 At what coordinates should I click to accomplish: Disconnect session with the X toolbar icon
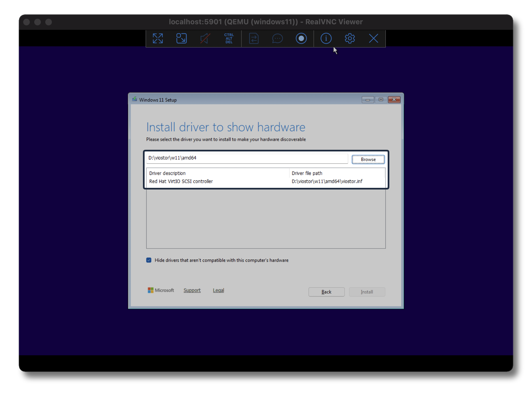(373, 38)
